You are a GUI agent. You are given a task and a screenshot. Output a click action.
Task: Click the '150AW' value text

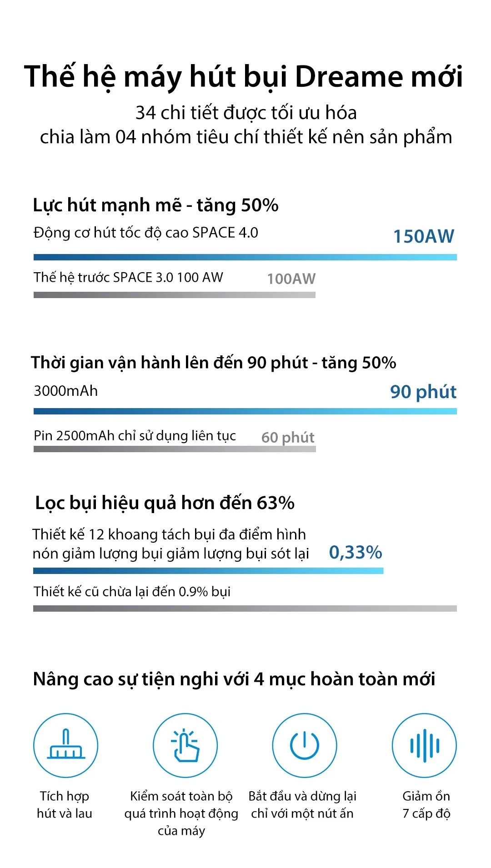point(423,236)
